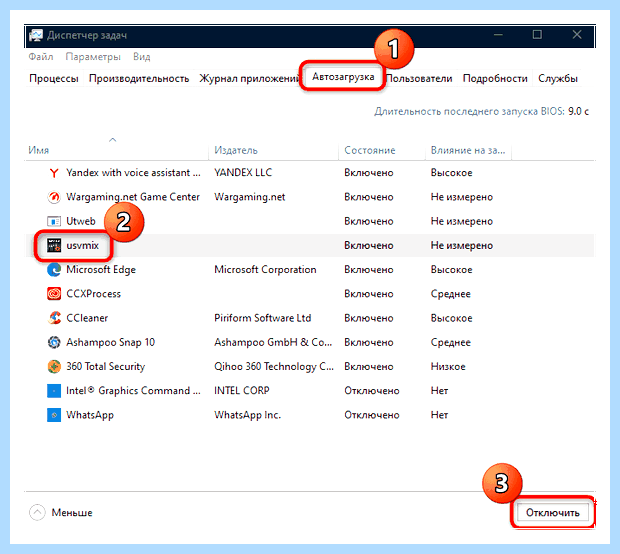Select the CCleaner name text
Image resolution: width=620 pixels, height=554 pixels.
(87, 318)
